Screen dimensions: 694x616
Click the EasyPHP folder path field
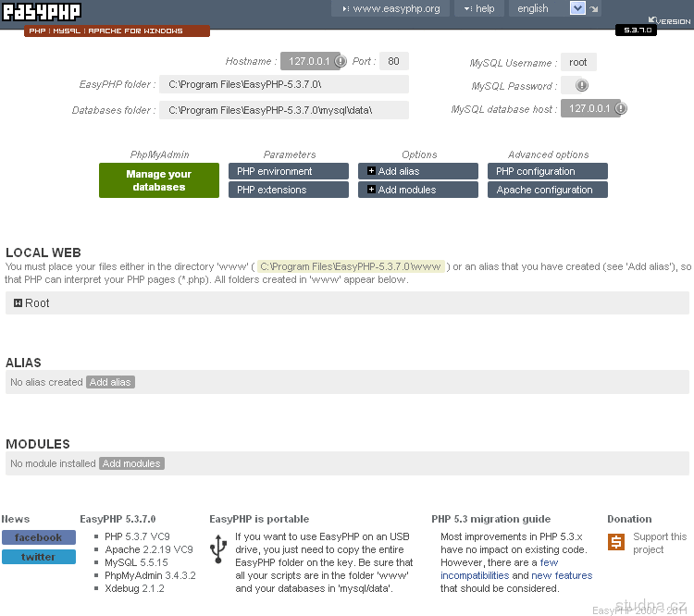point(284,84)
